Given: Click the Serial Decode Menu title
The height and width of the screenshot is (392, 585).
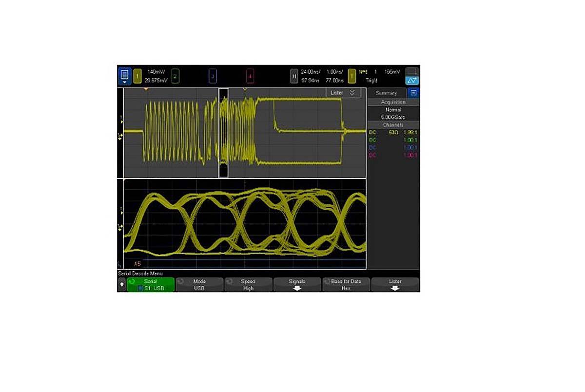Looking at the screenshot, I should pos(140,274).
